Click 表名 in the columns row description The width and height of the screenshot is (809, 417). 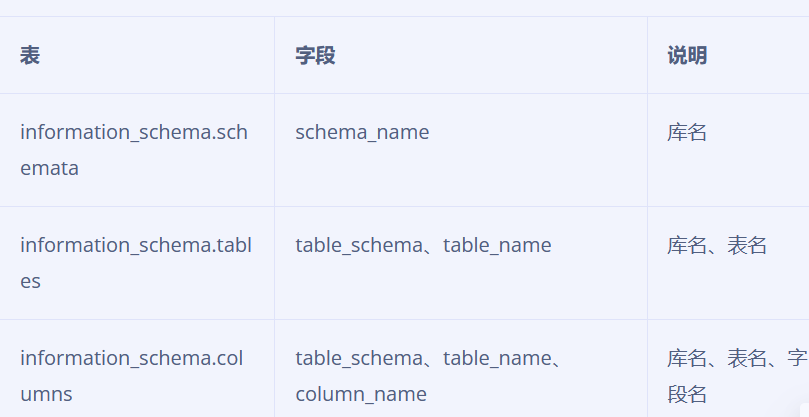[747, 359]
